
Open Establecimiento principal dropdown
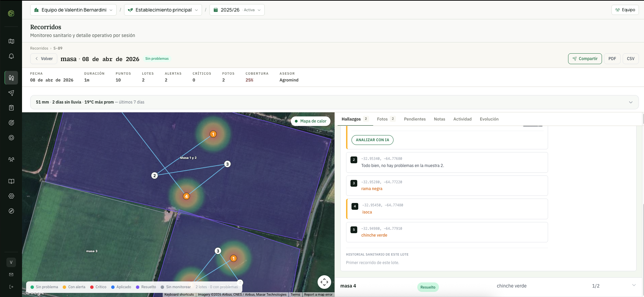(163, 10)
